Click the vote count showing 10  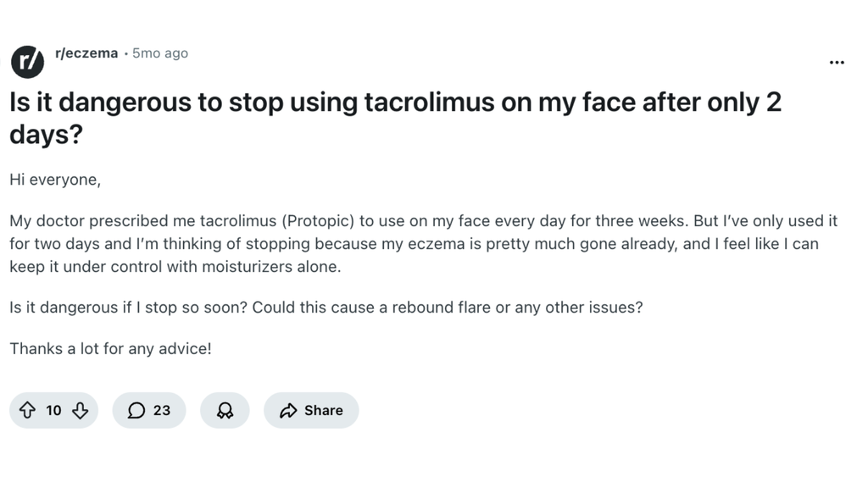pyautogui.click(x=53, y=411)
